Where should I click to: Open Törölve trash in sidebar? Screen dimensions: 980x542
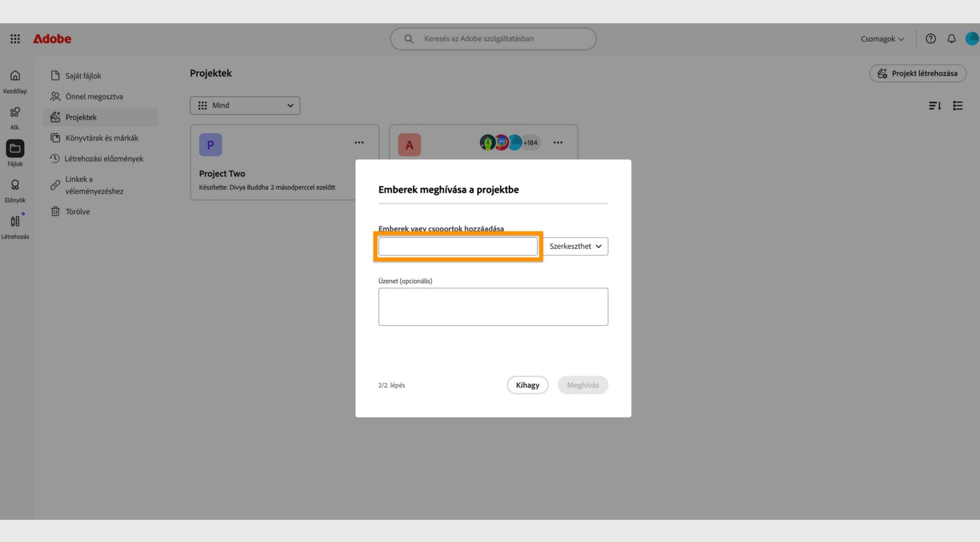pos(100,211)
